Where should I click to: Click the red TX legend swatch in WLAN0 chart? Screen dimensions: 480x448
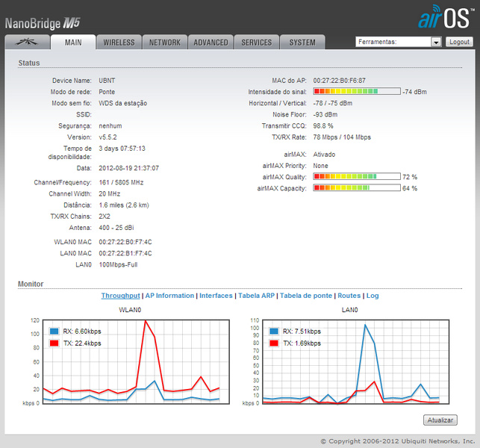pos(54,343)
